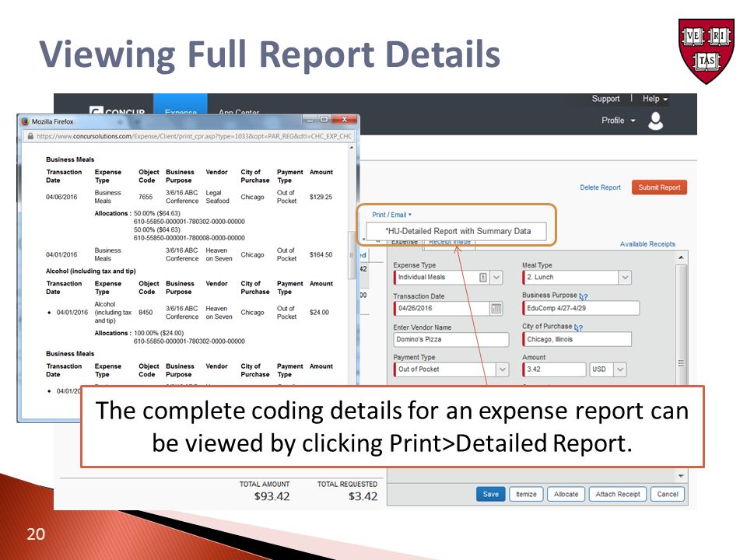The image size is (747, 560).
Task: Click the expense form scrollbar handle
Action: [682, 363]
